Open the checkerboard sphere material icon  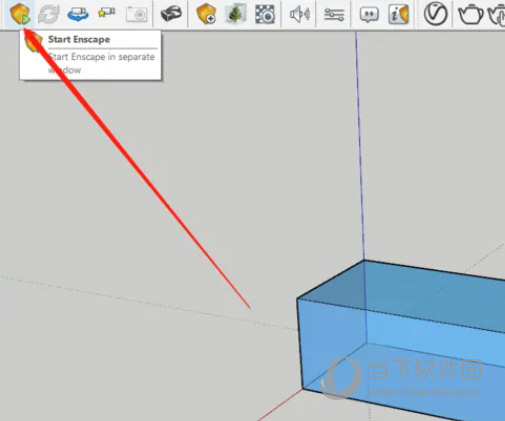[x=265, y=14]
